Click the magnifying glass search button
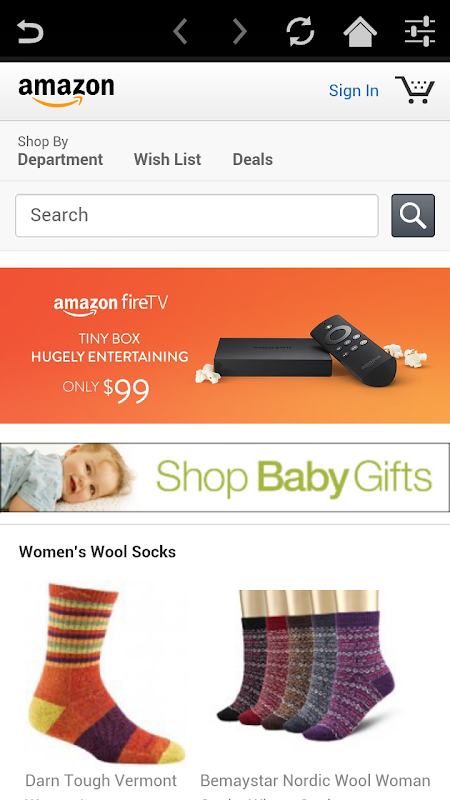Viewport: 450px width, 800px height. 413,215
